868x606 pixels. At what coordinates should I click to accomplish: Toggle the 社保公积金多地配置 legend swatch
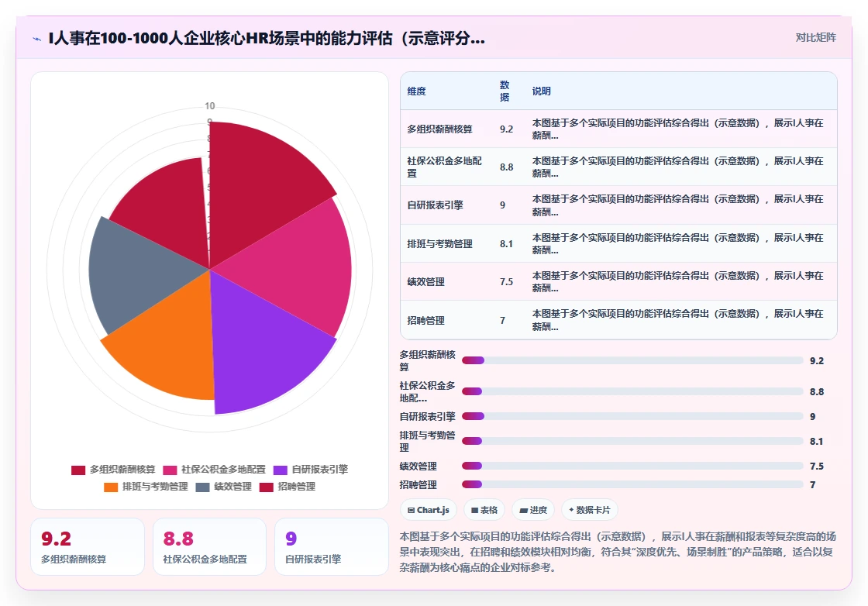click(170, 470)
